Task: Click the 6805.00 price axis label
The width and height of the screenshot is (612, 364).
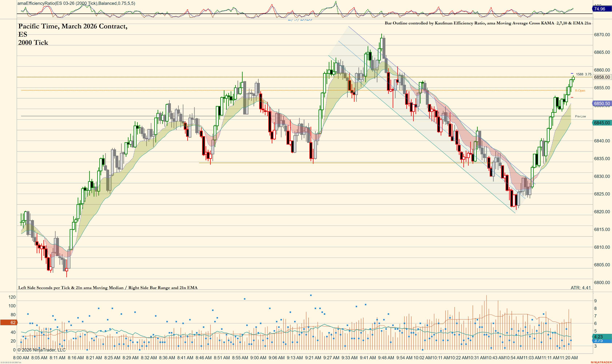Action: tap(602, 265)
